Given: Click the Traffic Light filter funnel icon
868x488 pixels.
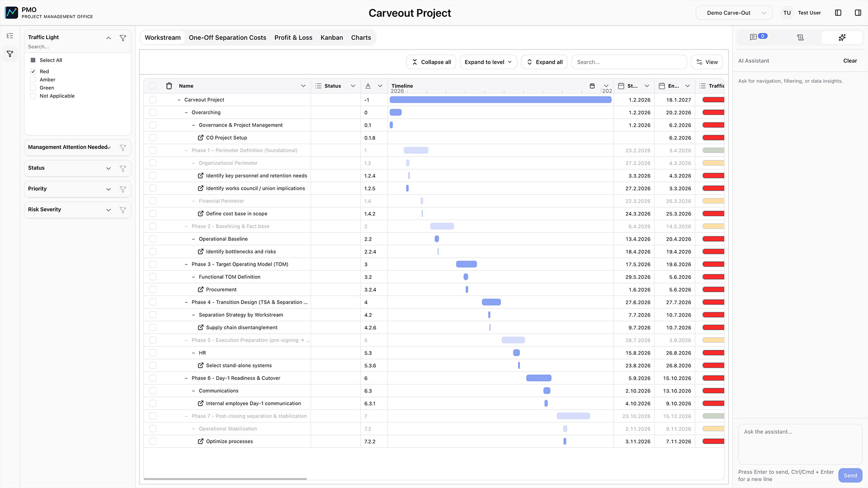Looking at the screenshot, I should coord(123,38).
